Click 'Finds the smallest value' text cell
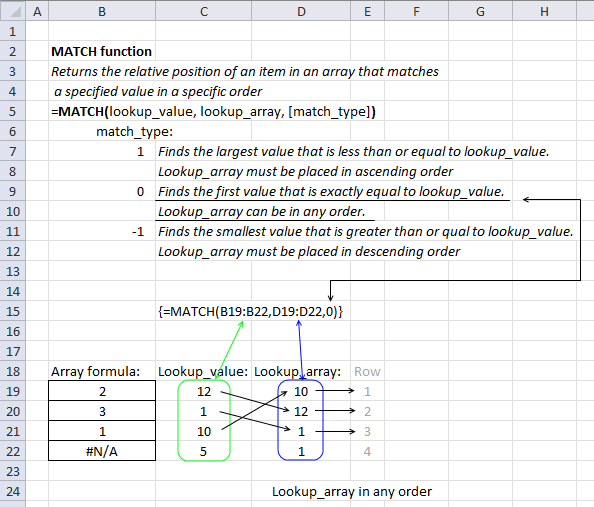 pos(366,232)
